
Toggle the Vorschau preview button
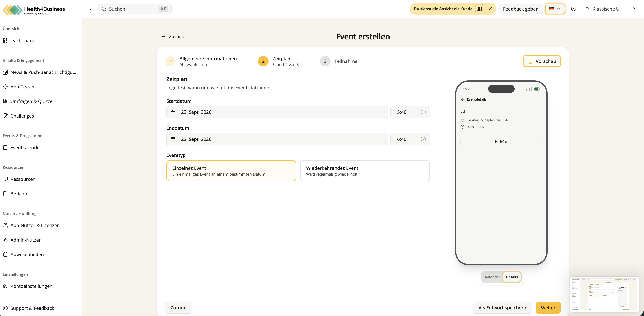click(x=542, y=61)
